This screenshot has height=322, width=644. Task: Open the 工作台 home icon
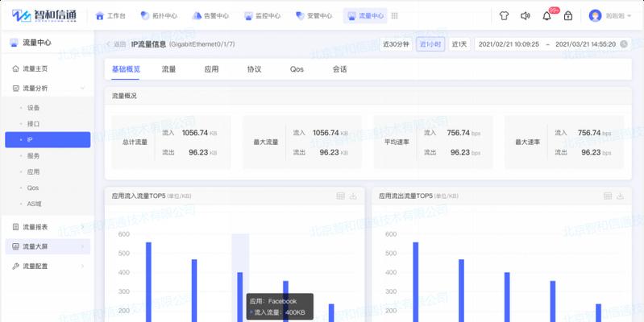coord(99,16)
